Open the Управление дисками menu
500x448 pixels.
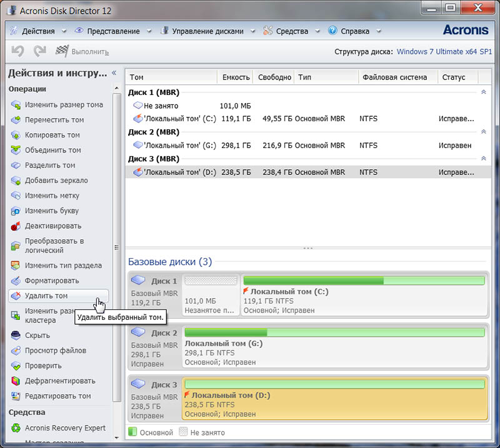click(207, 31)
